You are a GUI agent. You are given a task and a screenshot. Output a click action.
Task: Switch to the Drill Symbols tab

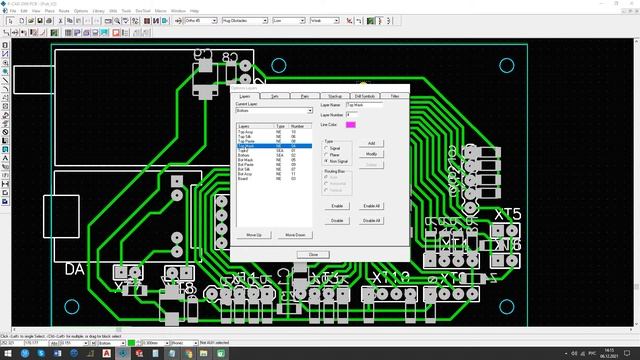click(365, 96)
